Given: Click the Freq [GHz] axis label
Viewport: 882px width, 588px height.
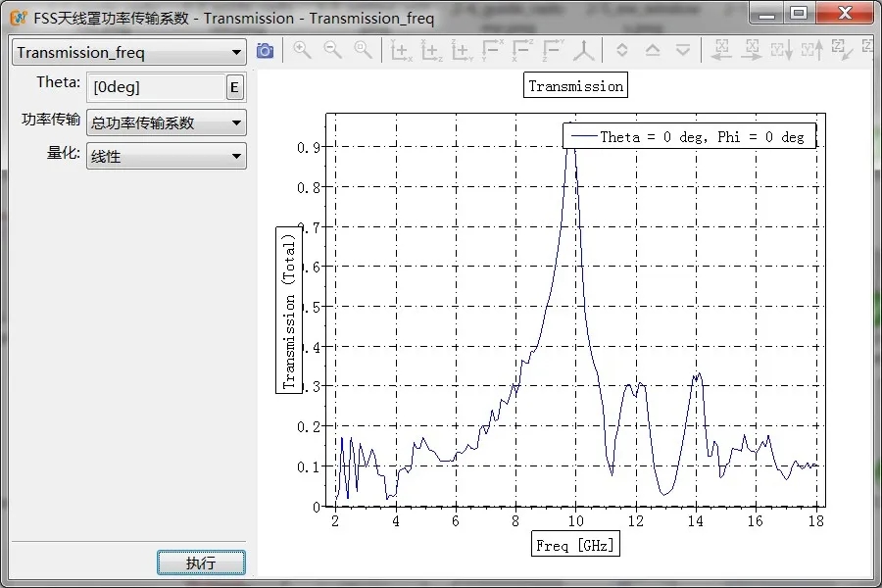Looking at the screenshot, I should (575, 545).
